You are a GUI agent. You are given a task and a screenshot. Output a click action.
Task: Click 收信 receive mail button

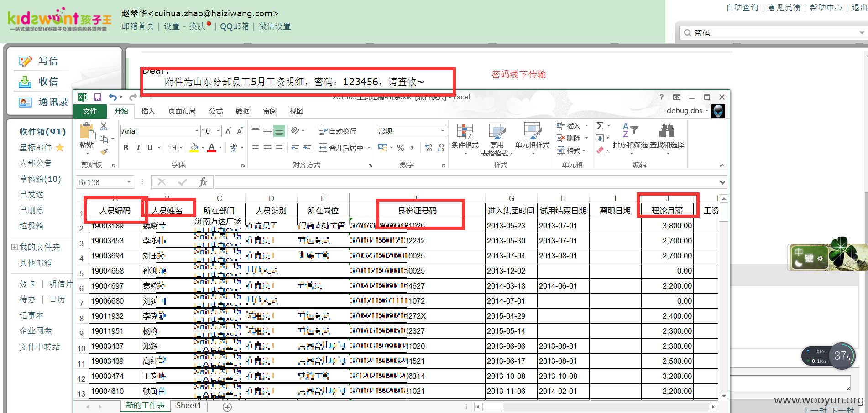pyautogui.click(x=39, y=81)
